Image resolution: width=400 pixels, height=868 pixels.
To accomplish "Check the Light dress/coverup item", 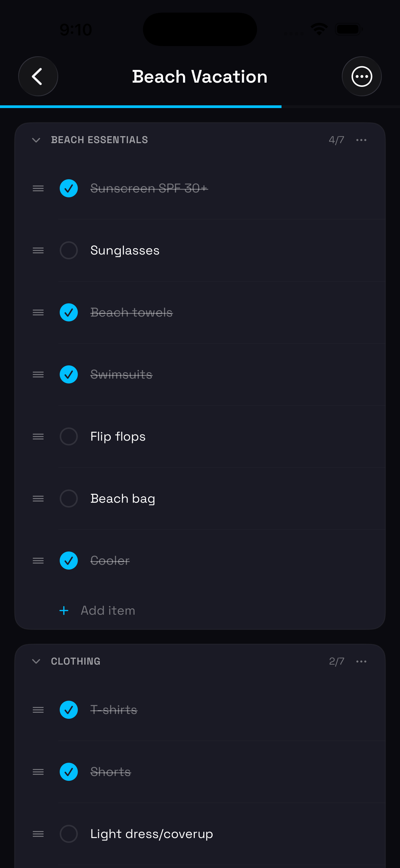I will 69,834.
